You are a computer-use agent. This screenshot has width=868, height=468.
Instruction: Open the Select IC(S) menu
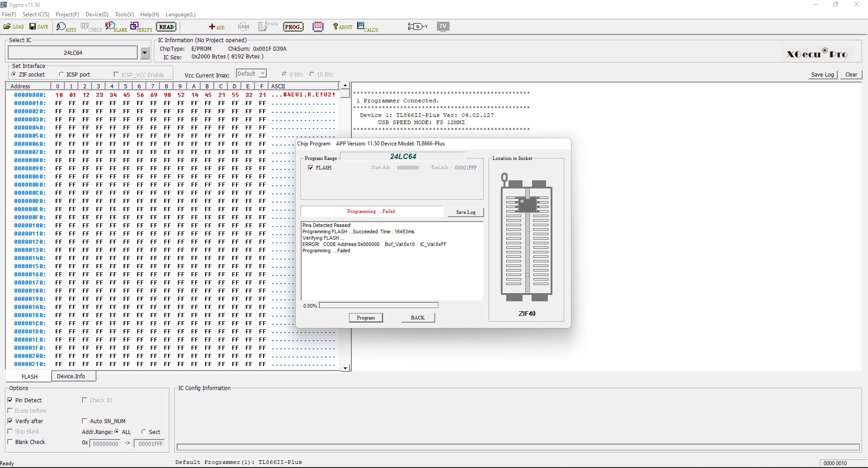click(x=36, y=14)
